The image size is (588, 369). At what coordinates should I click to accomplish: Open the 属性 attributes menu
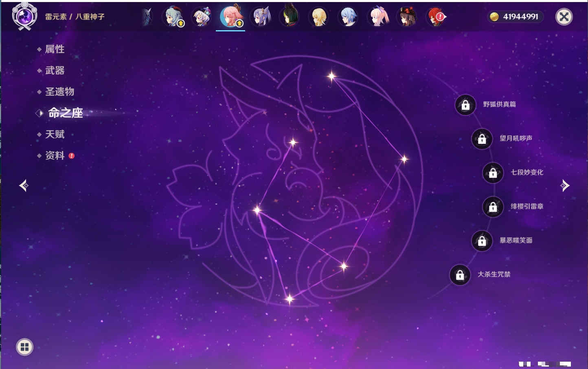(x=55, y=49)
